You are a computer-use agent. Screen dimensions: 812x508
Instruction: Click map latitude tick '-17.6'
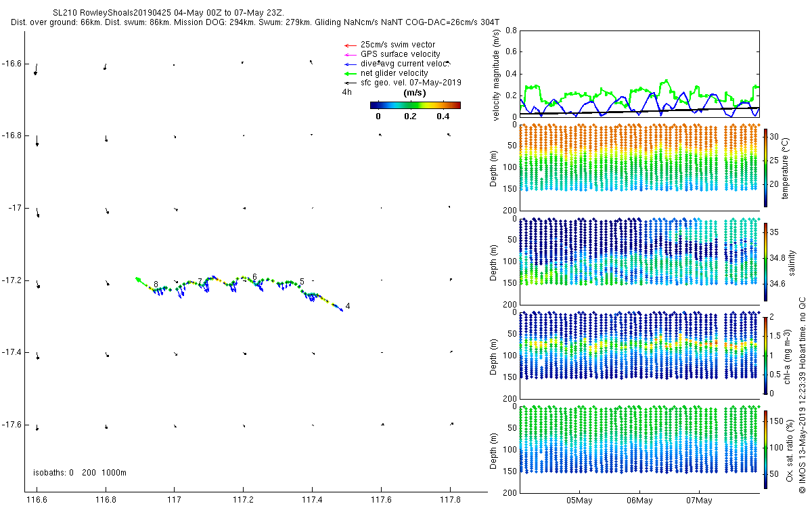12,425
